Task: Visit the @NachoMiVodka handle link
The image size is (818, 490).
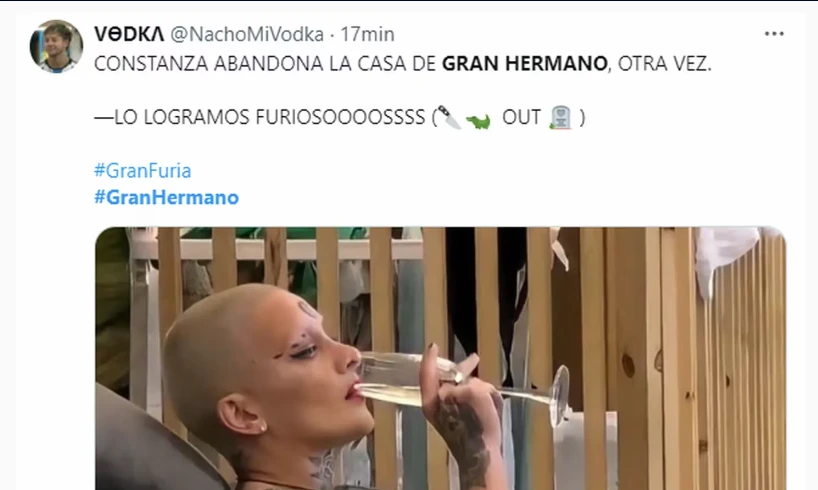Action: (247, 34)
